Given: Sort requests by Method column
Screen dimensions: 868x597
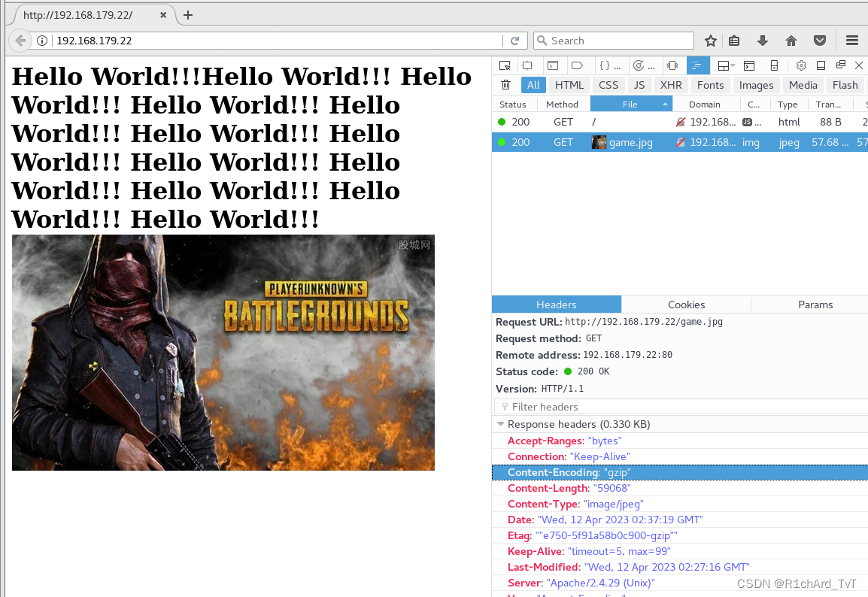Looking at the screenshot, I should pyautogui.click(x=562, y=104).
